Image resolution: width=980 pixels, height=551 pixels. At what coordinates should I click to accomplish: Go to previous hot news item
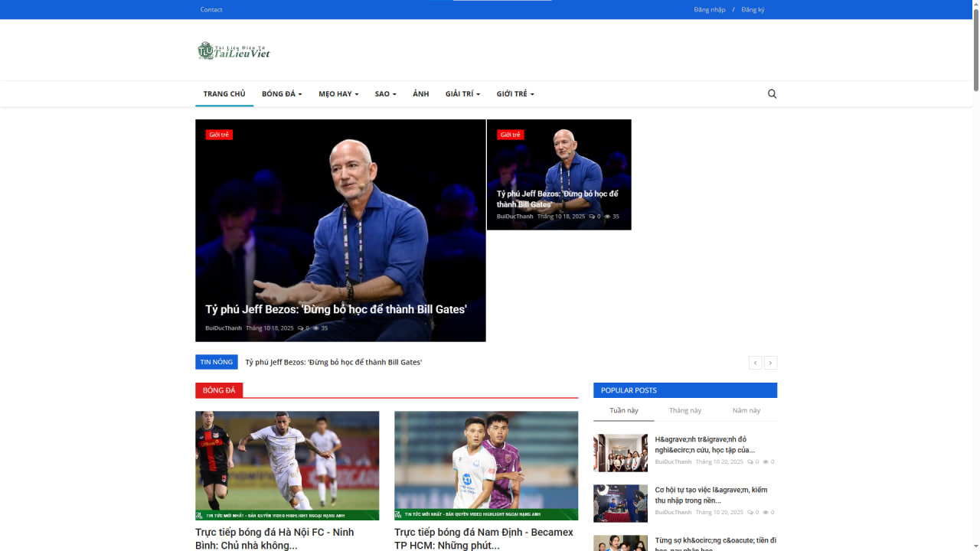(755, 363)
